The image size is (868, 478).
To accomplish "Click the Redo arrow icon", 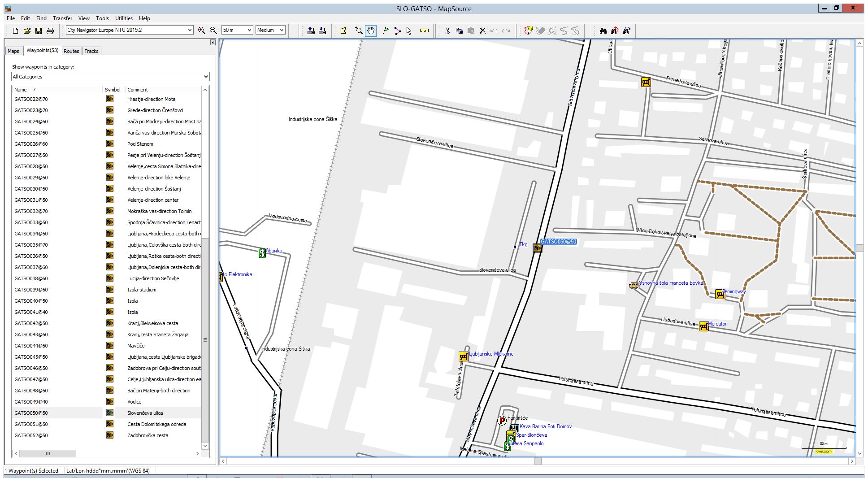I will (506, 30).
